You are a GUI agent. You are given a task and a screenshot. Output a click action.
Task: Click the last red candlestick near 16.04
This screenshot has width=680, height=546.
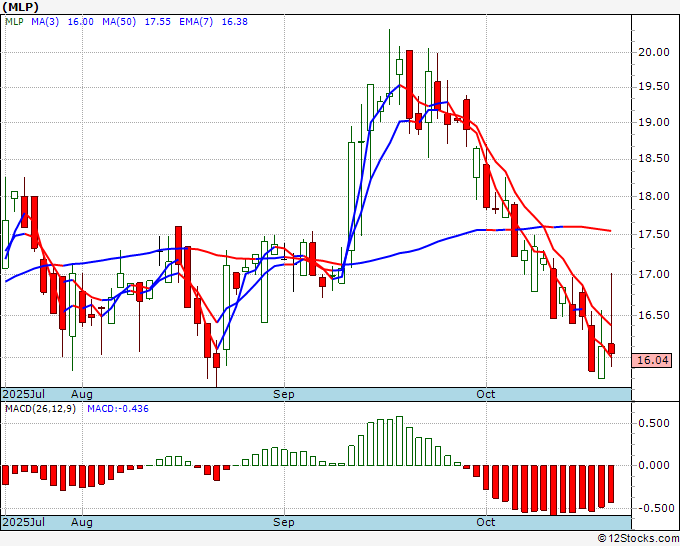[611, 348]
